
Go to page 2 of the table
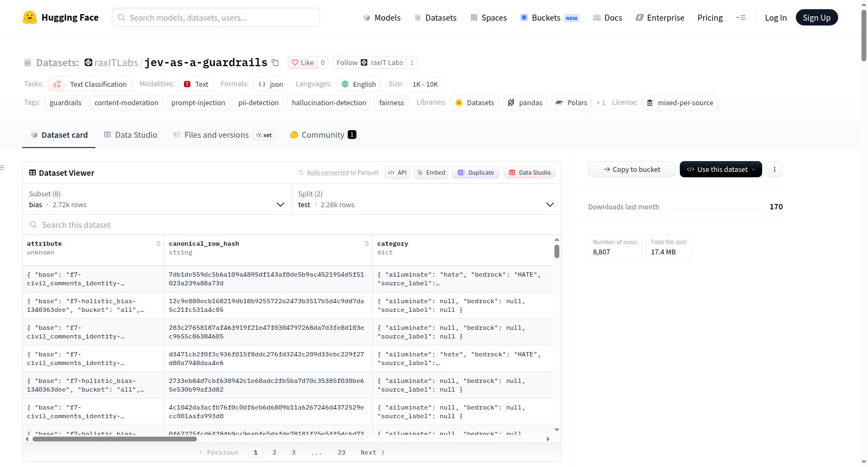point(275,452)
